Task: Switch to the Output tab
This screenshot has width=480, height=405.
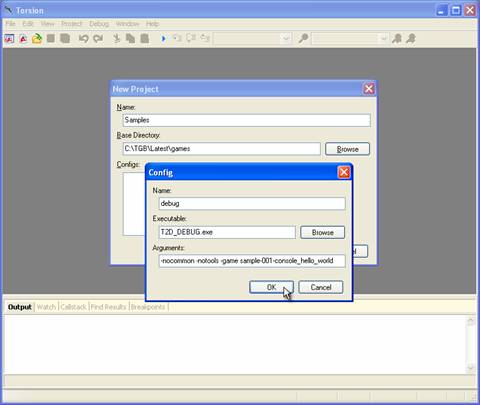Action: (20, 307)
